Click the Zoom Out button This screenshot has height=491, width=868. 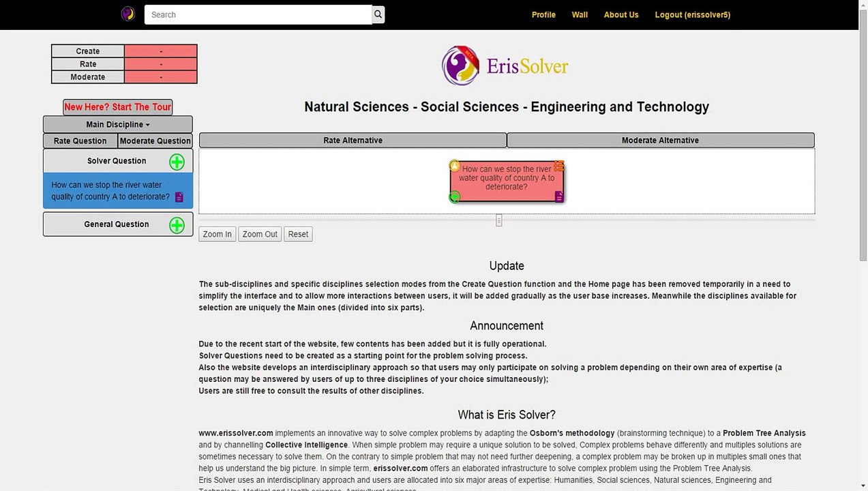(x=260, y=234)
